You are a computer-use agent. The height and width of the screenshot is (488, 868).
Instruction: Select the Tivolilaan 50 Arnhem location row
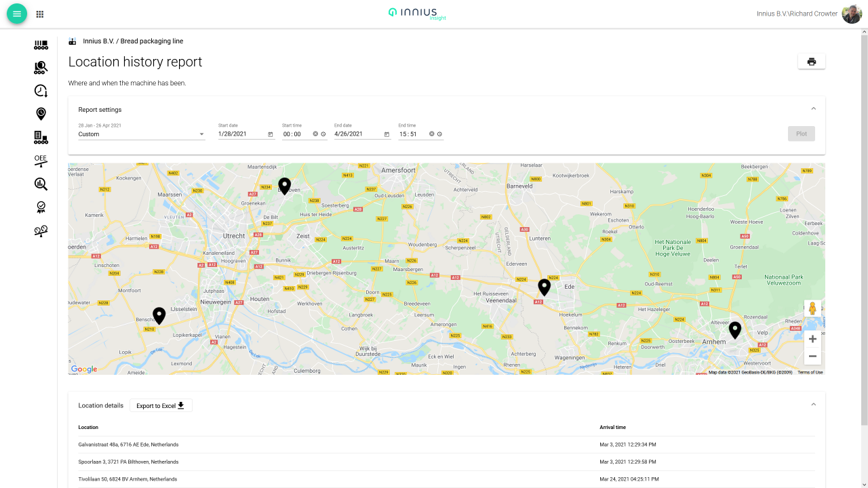click(x=446, y=479)
